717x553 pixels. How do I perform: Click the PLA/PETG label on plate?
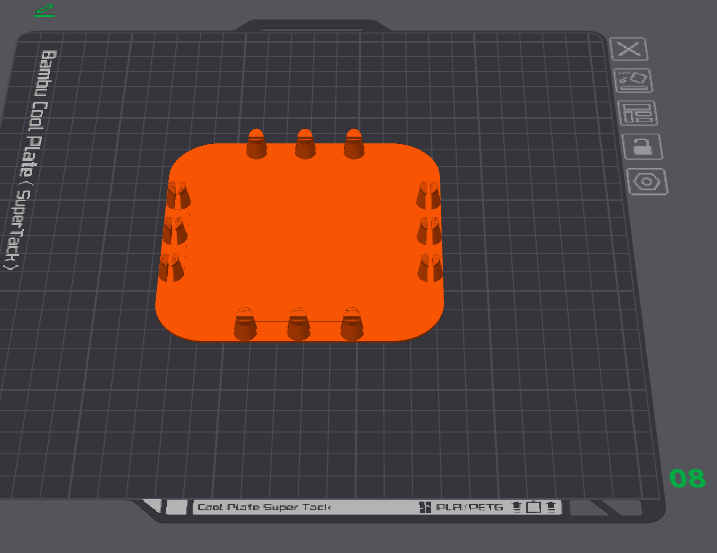point(469,507)
